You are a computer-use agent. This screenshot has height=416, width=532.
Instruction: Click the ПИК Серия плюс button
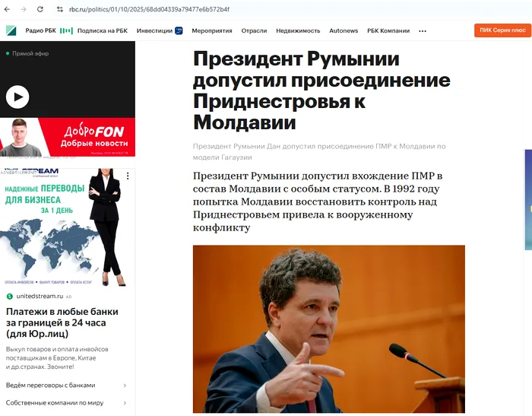coord(503,30)
